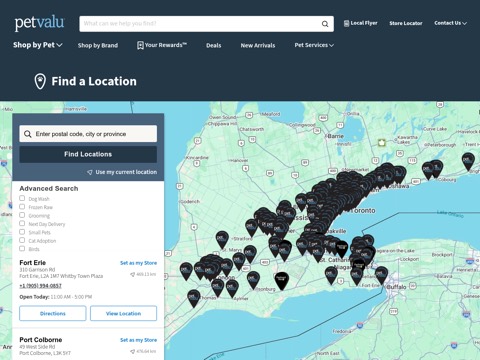Click the black store pin near Tillsonburg
Viewport: 480px width, 360px height.
pos(282,281)
